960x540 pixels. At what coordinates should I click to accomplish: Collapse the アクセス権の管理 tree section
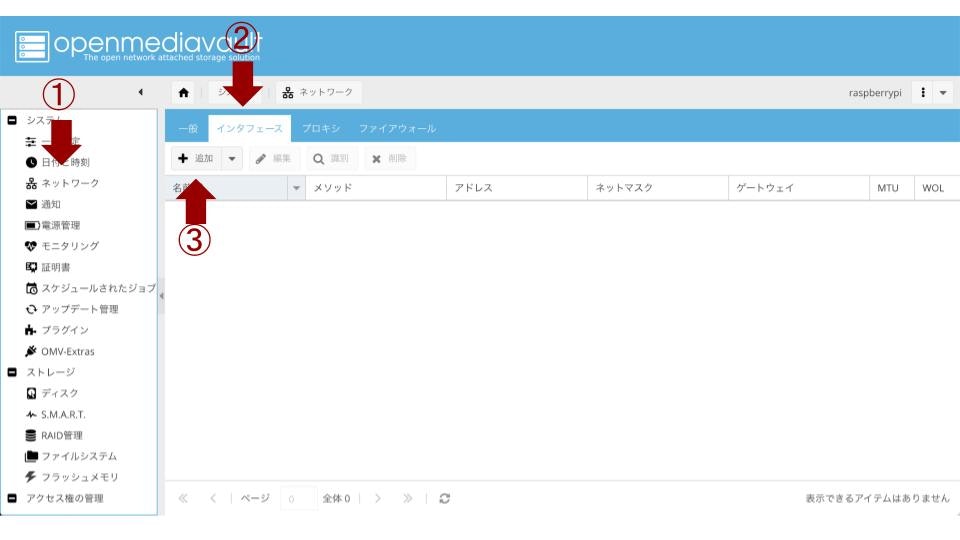(x=12, y=498)
